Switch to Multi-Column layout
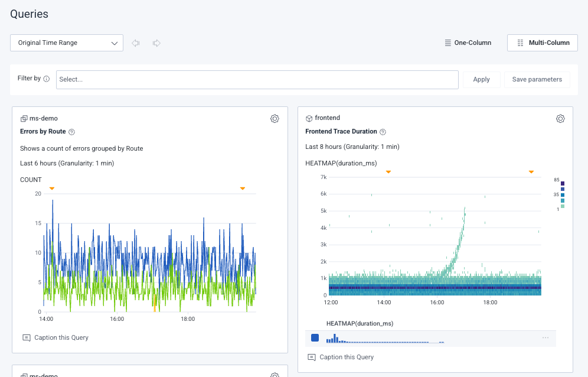The image size is (588, 377). [543, 43]
